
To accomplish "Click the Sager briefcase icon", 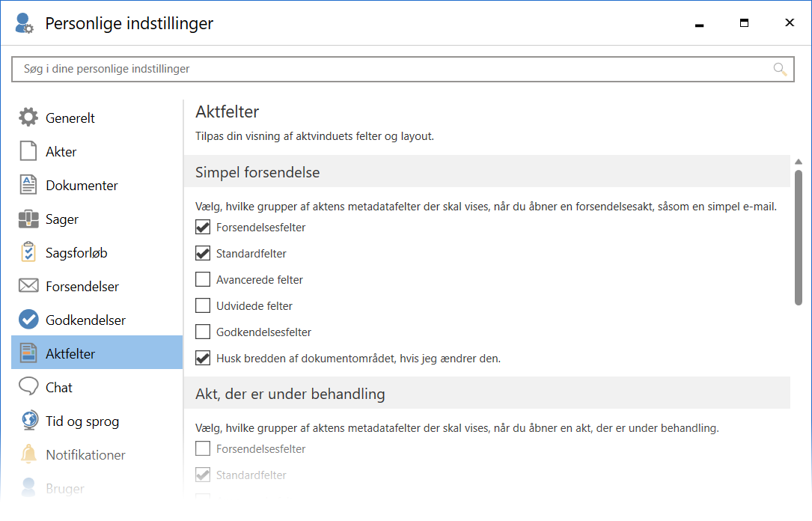I will click(x=28, y=219).
